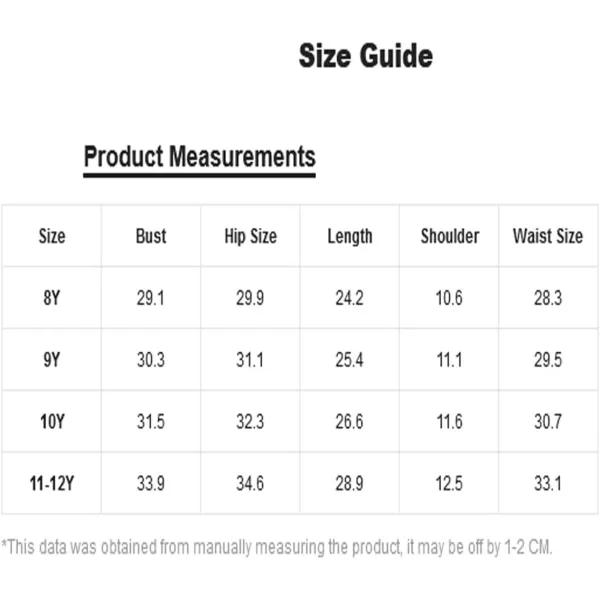Select the 8Y size row label

click(x=52, y=298)
